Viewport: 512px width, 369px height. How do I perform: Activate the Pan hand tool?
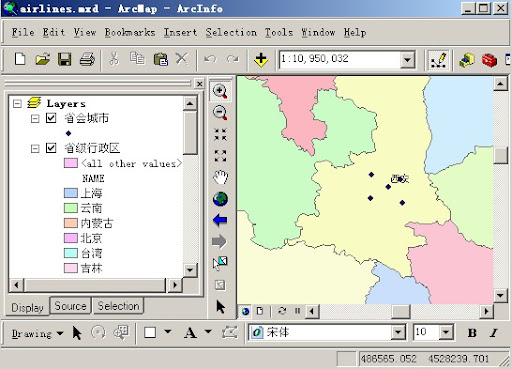(220, 177)
